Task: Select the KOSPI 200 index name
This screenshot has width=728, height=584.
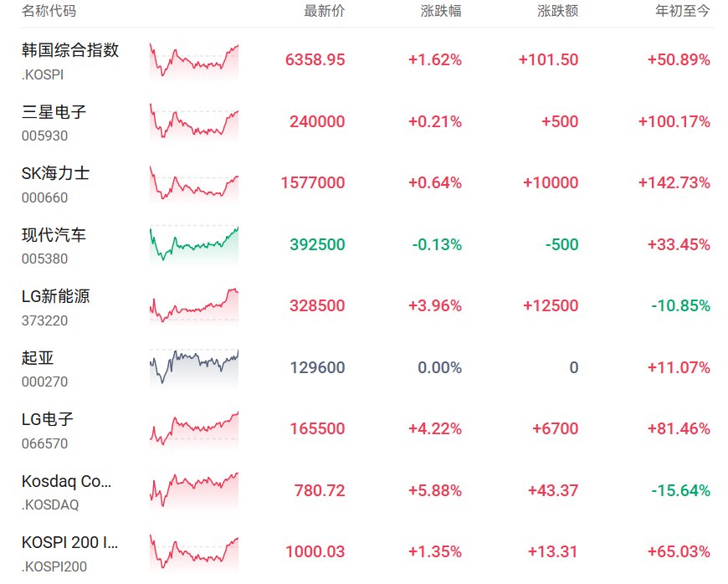Action: point(69,542)
